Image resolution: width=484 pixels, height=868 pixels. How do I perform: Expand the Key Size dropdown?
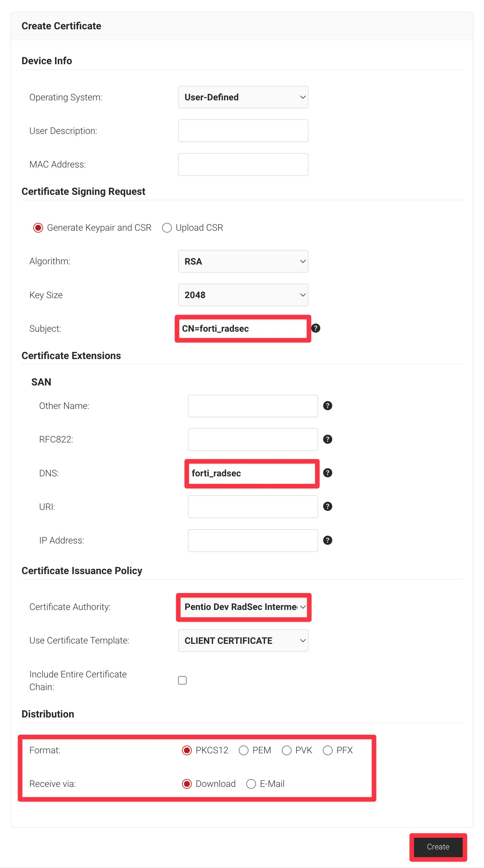point(243,295)
